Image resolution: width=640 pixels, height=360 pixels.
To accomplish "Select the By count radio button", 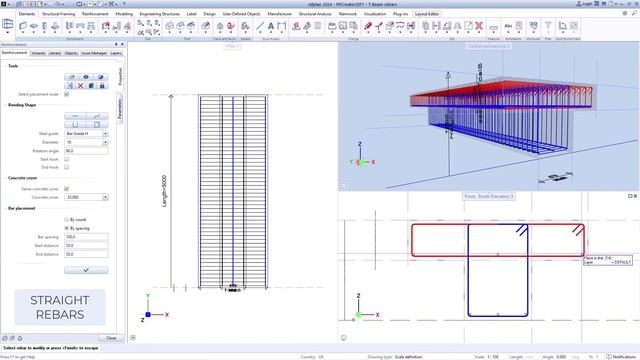I will coord(67,220).
